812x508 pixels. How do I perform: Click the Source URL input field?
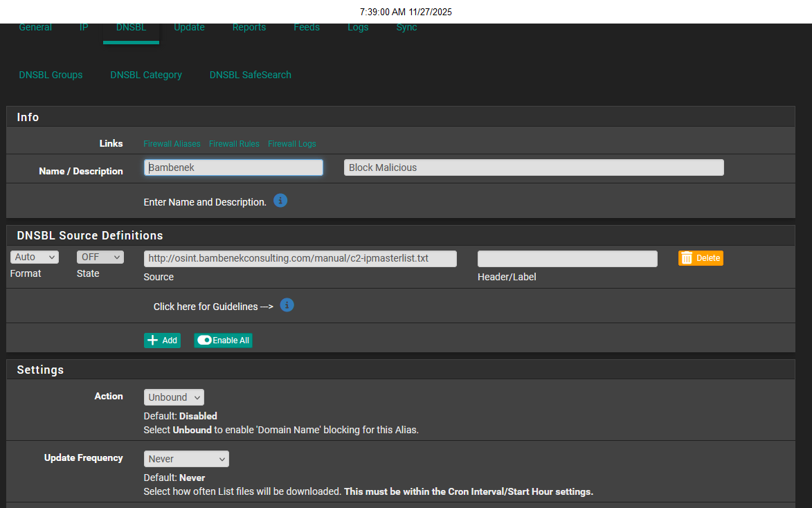coord(300,259)
